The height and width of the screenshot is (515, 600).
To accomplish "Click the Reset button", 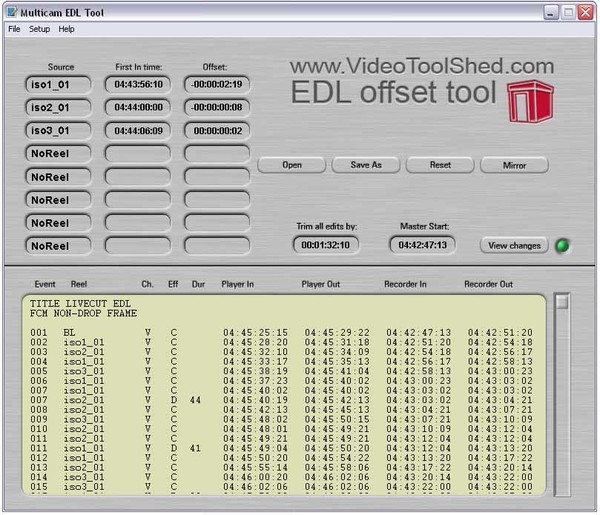I will pyautogui.click(x=440, y=165).
